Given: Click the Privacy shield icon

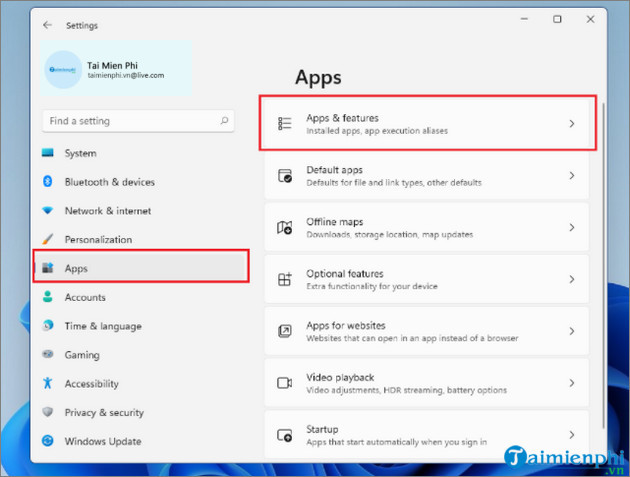Looking at the screenshot, I should tap(47, 412).
